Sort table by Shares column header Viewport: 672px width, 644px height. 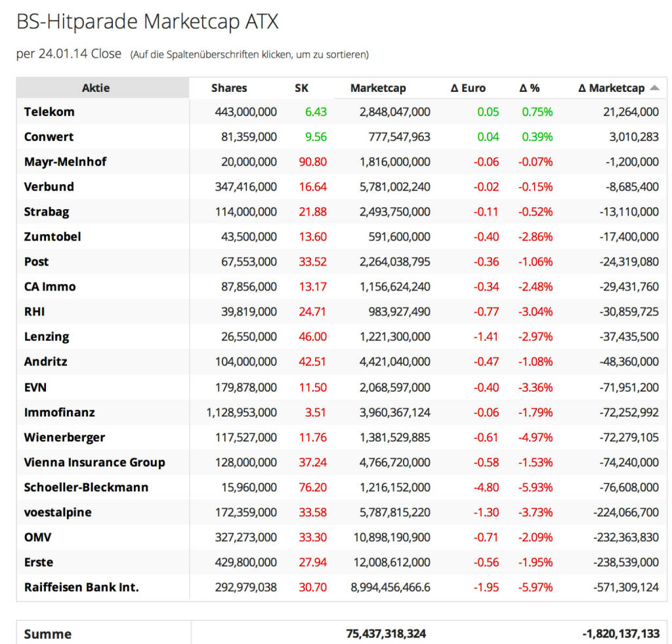point(229,88)
